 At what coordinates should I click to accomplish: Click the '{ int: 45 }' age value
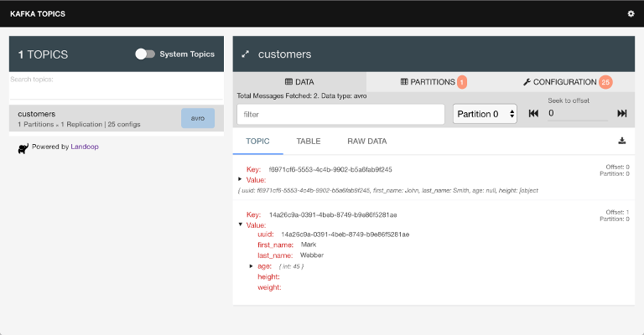pyautogui.click(x=291, y=266)
